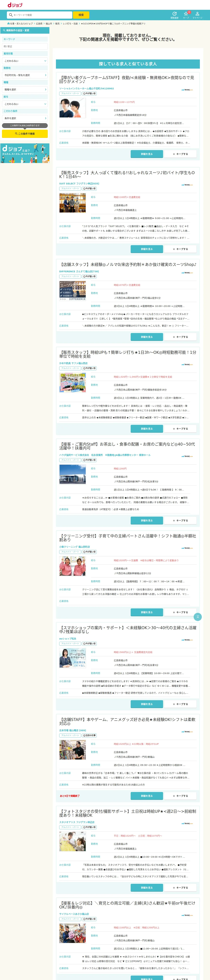Open the マイページ profile icon

pyautogui.click(x=197, y=15)
